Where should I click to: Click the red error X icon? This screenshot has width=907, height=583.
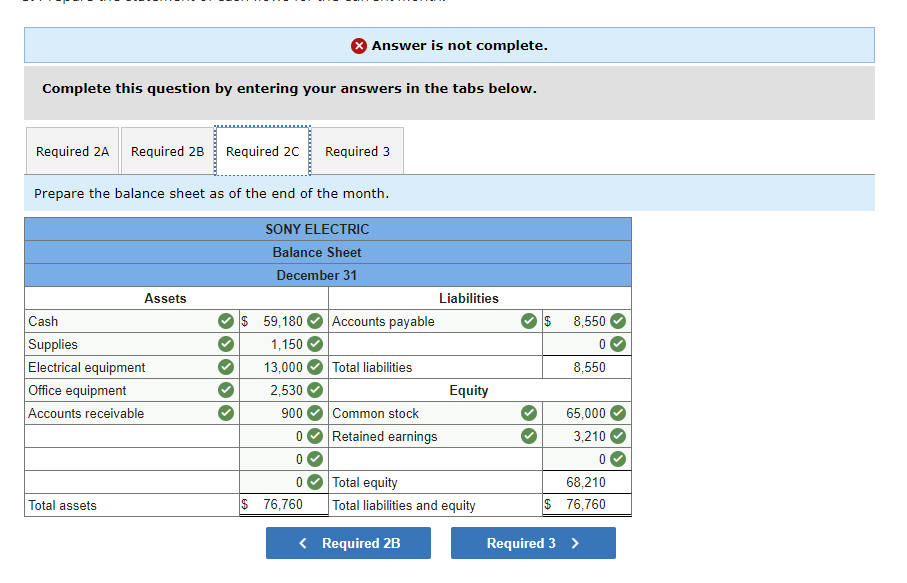coord(359,46)
